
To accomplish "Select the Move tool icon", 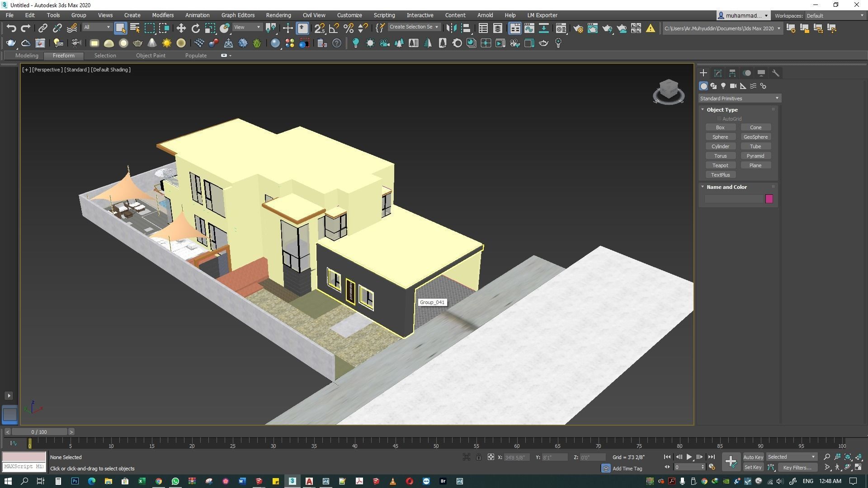I will click(181, 28).
